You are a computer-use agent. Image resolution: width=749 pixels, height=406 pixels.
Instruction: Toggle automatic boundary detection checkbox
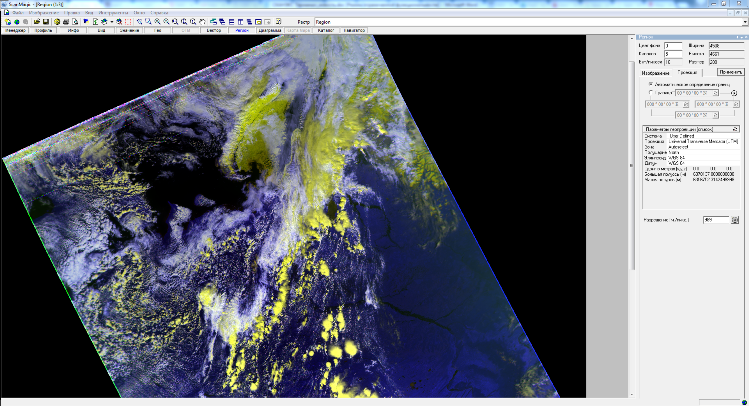click(651, 84)
